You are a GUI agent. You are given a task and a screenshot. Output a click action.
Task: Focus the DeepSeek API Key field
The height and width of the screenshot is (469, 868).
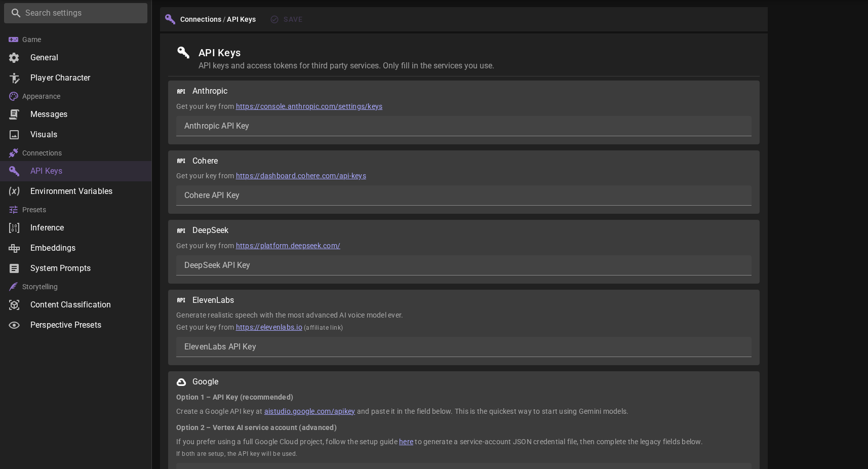click(464, 265)
